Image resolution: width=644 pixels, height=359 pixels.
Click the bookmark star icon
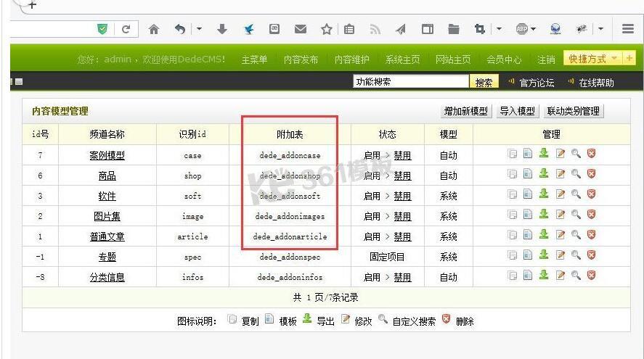(327, 29)
